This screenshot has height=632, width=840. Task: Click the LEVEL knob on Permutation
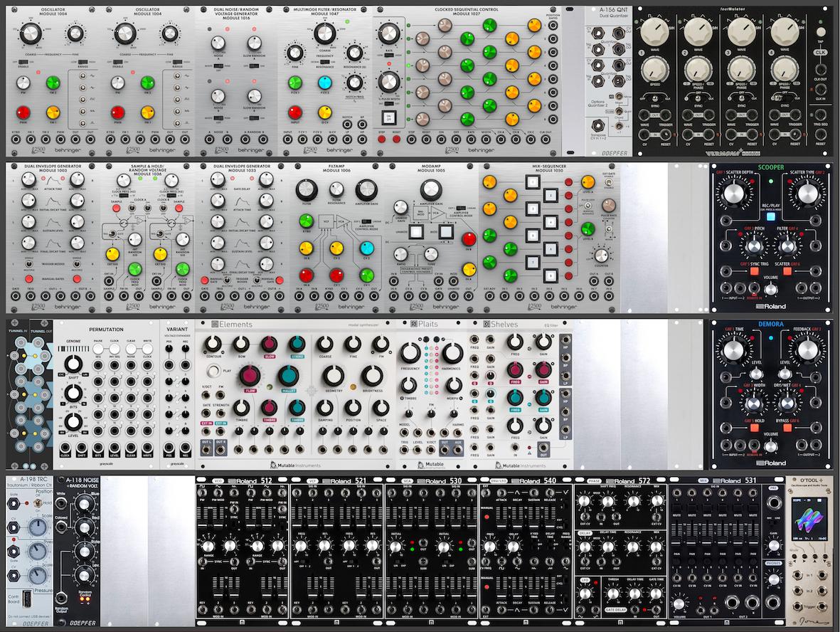[73, 423]
